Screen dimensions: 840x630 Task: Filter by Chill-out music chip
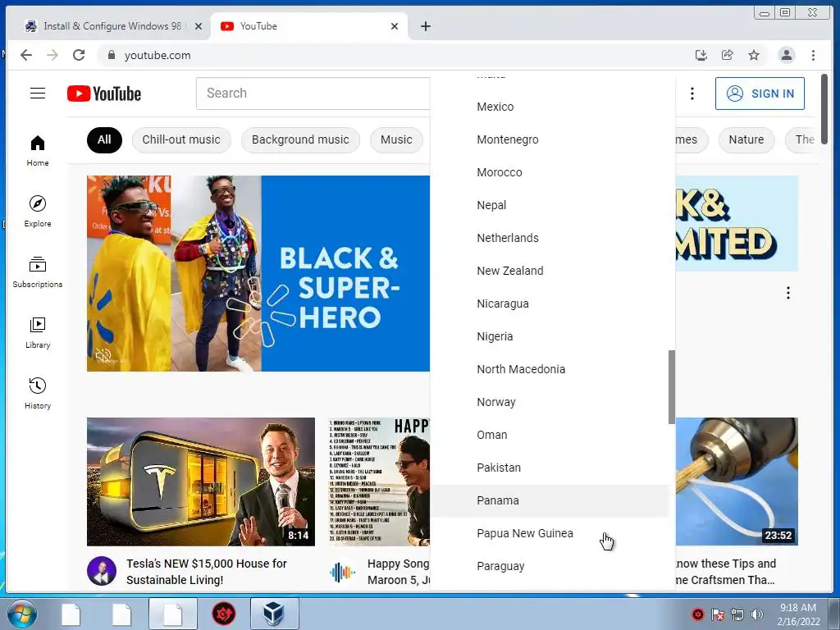181,139
